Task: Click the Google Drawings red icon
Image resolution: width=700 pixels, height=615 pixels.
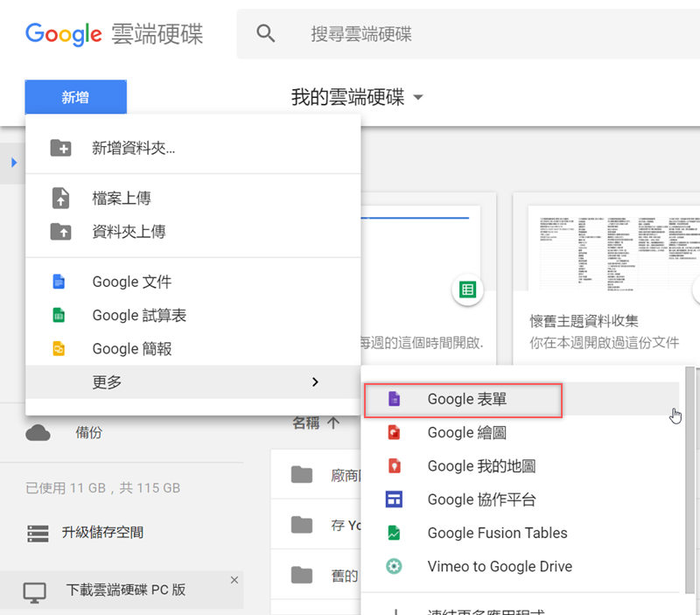Action: tap(394, 432)
